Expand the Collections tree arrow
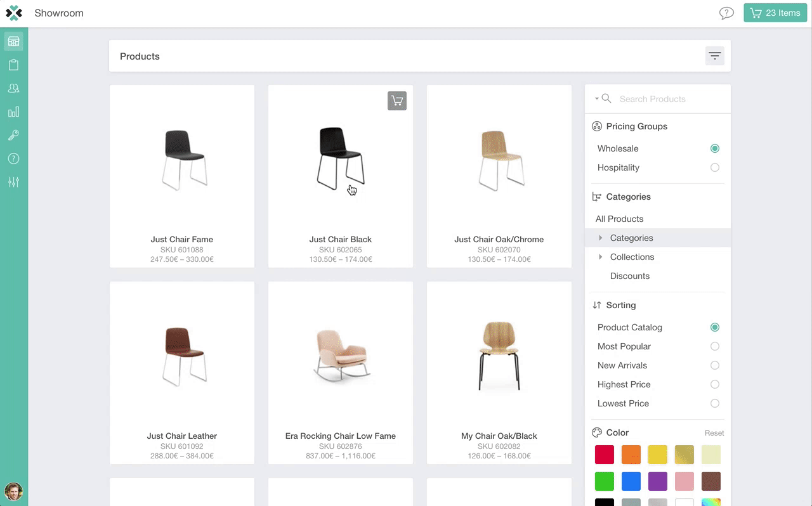The height and width of the screenshot is (506, 812). point(600,257)
